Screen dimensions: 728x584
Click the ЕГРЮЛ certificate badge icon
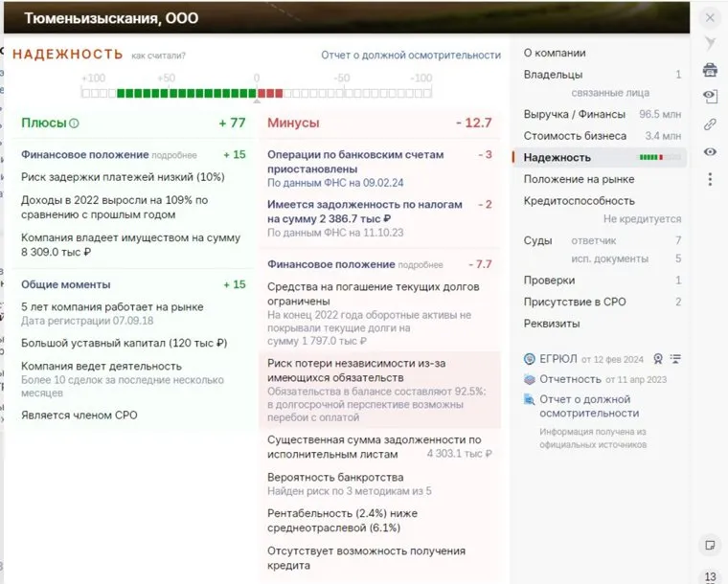[657, 359]
